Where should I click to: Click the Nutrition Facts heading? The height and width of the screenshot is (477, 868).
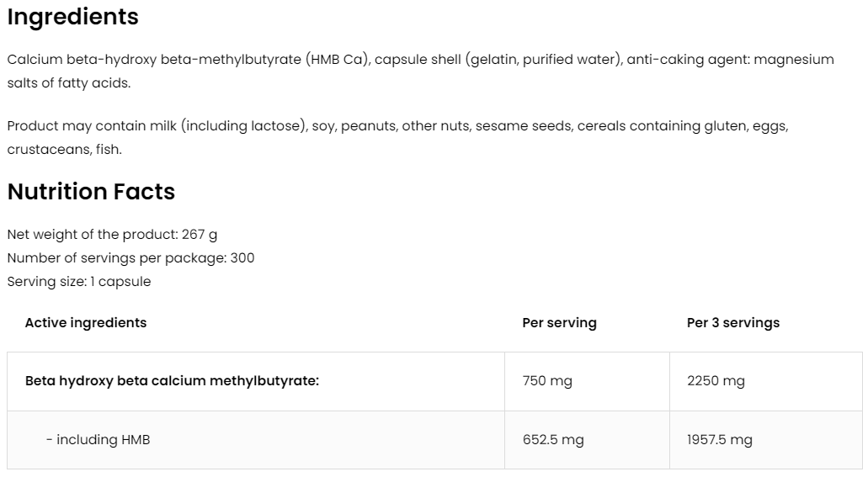point(91,192)
